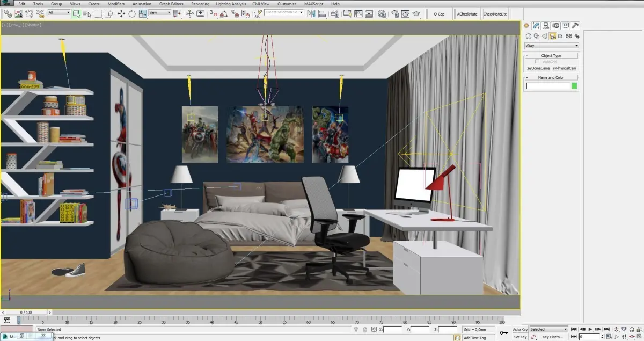Open the Render Setup teapot icon
The height and width of the screenshot is (341, 644).
(395, 13)
